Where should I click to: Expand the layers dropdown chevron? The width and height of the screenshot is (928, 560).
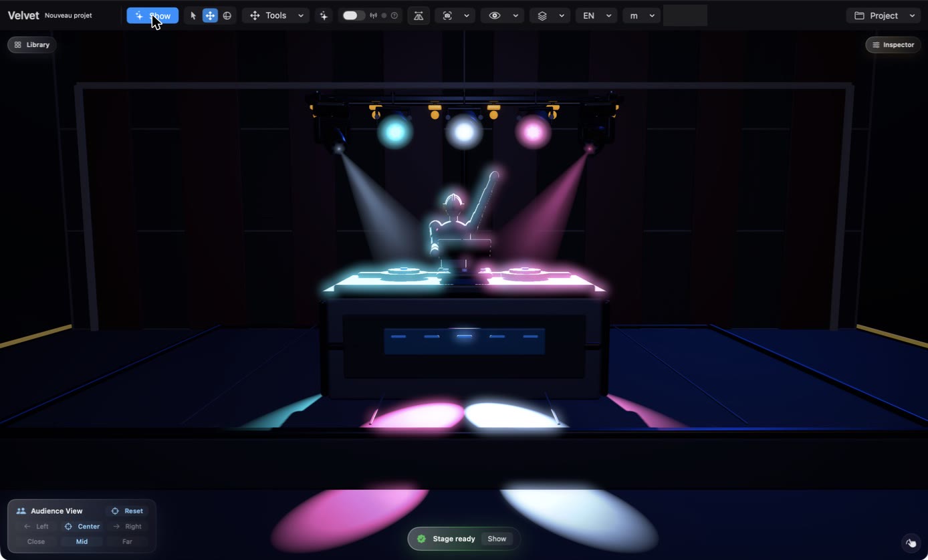[562, 15]
